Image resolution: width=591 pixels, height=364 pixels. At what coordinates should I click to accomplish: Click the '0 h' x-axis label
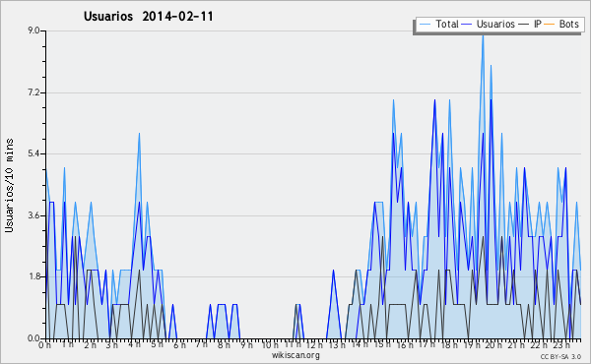point(45,345)
